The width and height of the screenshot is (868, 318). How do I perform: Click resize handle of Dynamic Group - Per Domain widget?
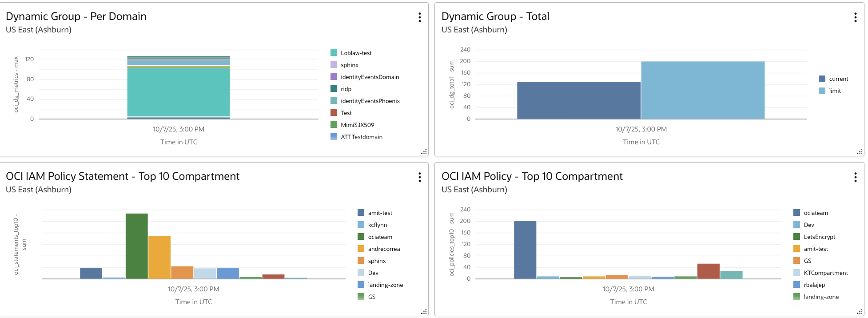(424, 152)
